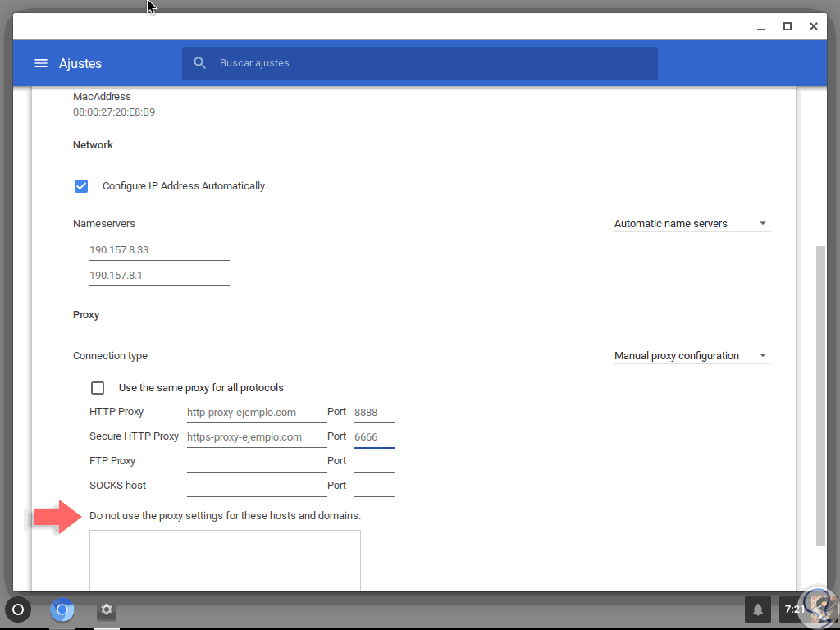Click the SOCKS host port field
Viewport: 840px width, 630px height.
374,486
